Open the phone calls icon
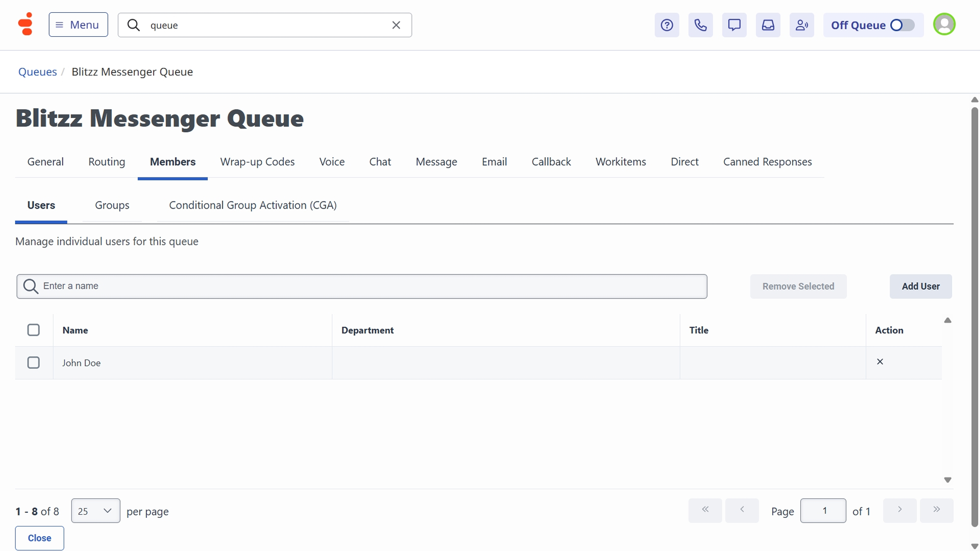The width and height of the screenshot is (980, 551). tap(700, 25)
